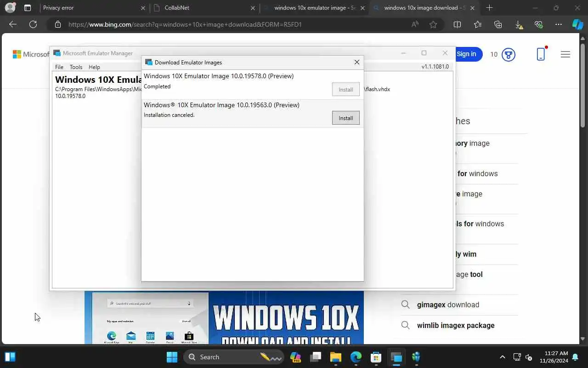Click the disabled Install button for image 10.0.19578.0

tap(345, 89)
